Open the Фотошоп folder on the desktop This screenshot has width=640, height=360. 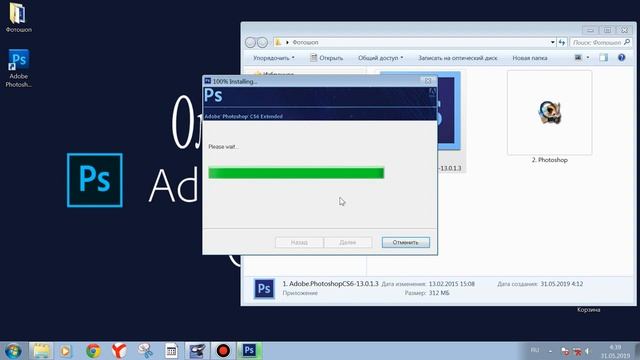(18, 17)
